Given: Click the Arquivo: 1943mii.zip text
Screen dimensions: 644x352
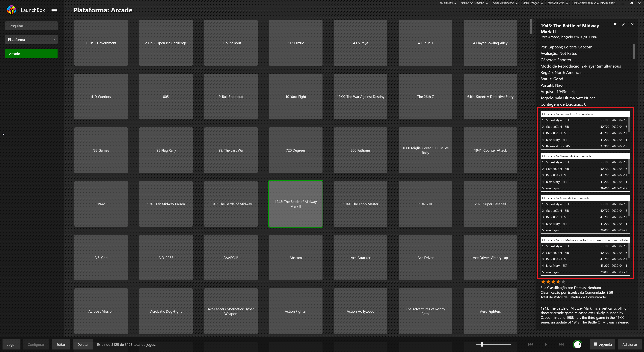Looking at the screenshot, I should click(x=558, y=92).
